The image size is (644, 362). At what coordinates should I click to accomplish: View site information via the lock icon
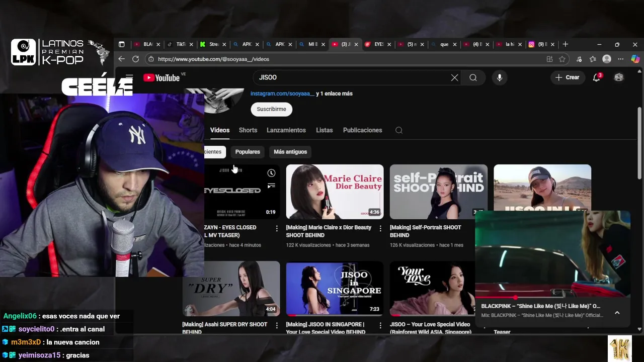pyautogui.click(x=151, y=59)
